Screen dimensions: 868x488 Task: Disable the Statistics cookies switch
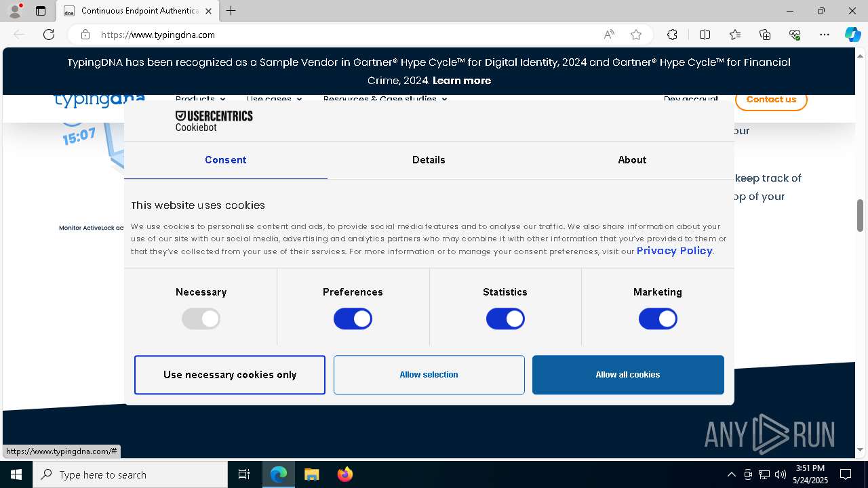pyautogui.click(x=505, y=319)
